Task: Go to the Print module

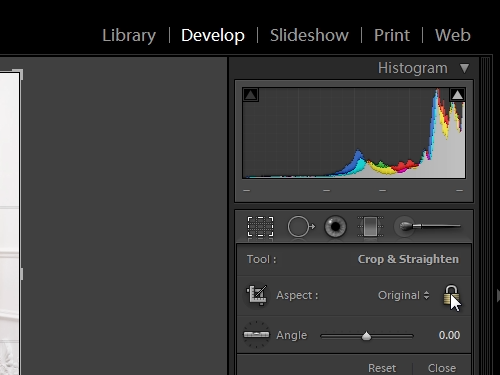Action: pos(392,35)
